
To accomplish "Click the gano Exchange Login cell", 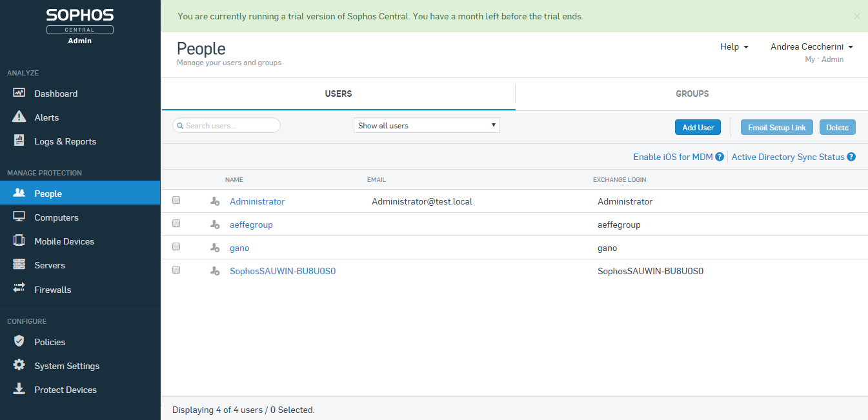I will point(607,248).
